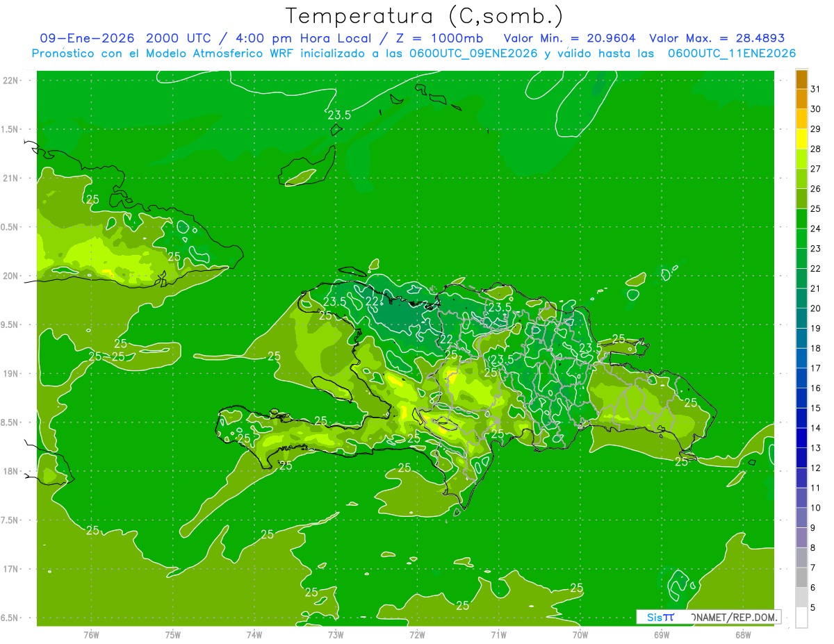Click the "19N" latitude axis label
The height and width of the screenshot is (644, 834).
pyautogui.click(x=11, y=373)
